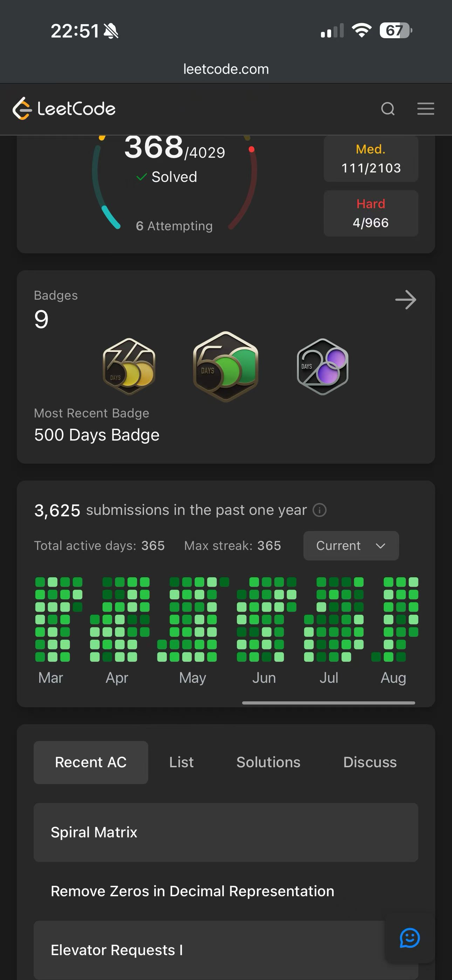
Task: Select the 500 Days badge icon
Action: [x=226, y=366]
